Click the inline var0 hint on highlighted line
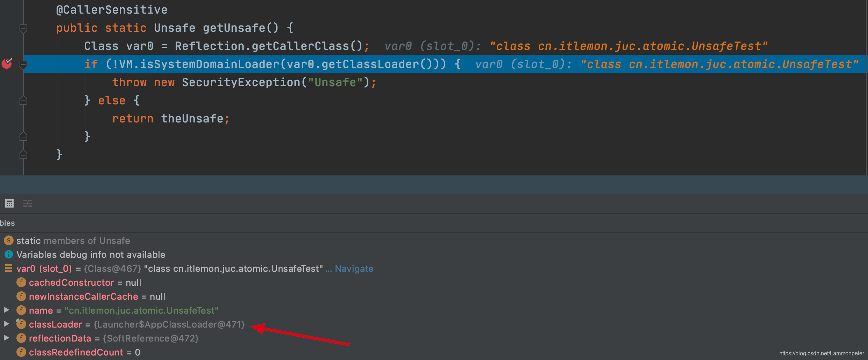The width and height of the screenshot is (868, 360). [x=667, y=64]
